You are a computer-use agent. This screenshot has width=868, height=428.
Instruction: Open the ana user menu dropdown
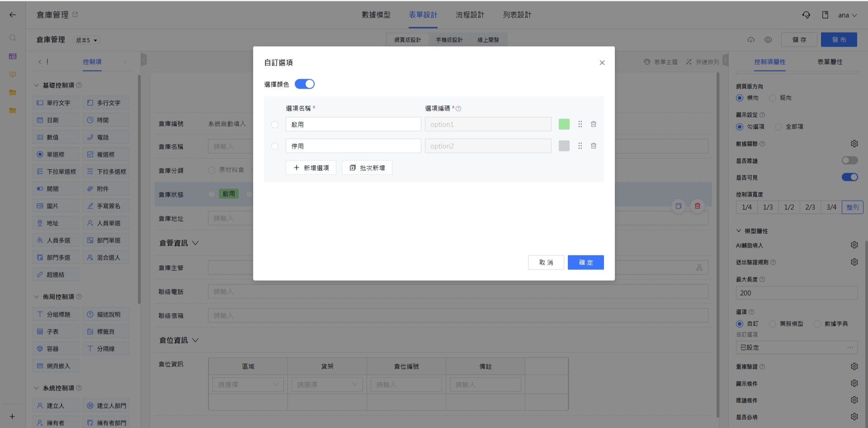pos(848,15)
